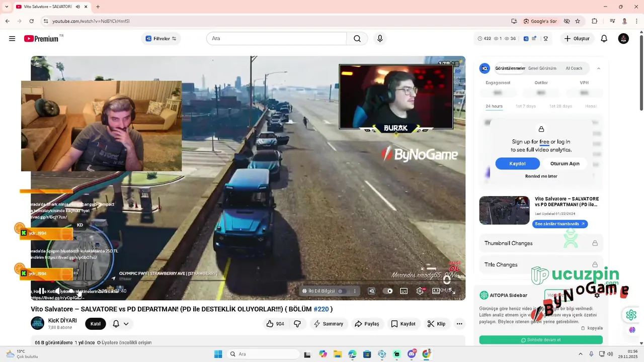Open the account avatar menu
644x362 pixels.
point(623,39)
